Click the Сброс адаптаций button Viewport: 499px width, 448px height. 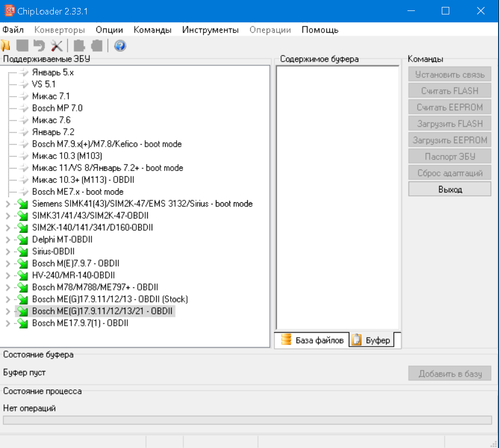[450, 174]
